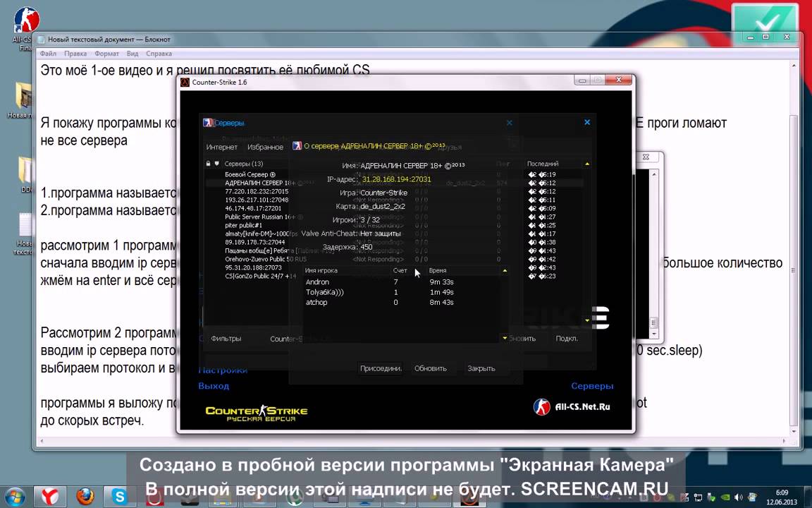Screen dimensions: 812x508
Task: Click Notepad vertical scrollbar up arrow
Action: point(794,66)
